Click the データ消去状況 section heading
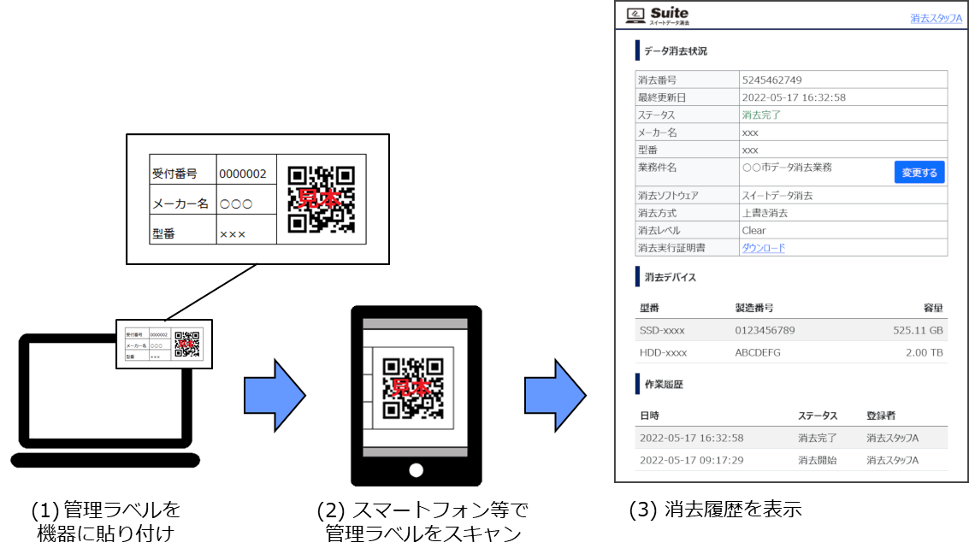969x560 pixels. [676, 50]
